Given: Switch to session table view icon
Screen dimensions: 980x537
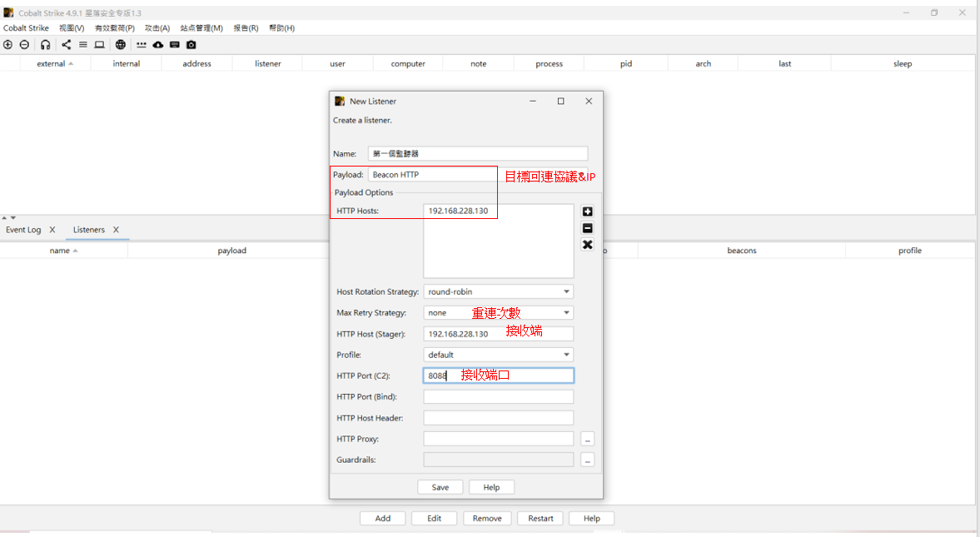Looking at the screenshot, I should point(83,44).
